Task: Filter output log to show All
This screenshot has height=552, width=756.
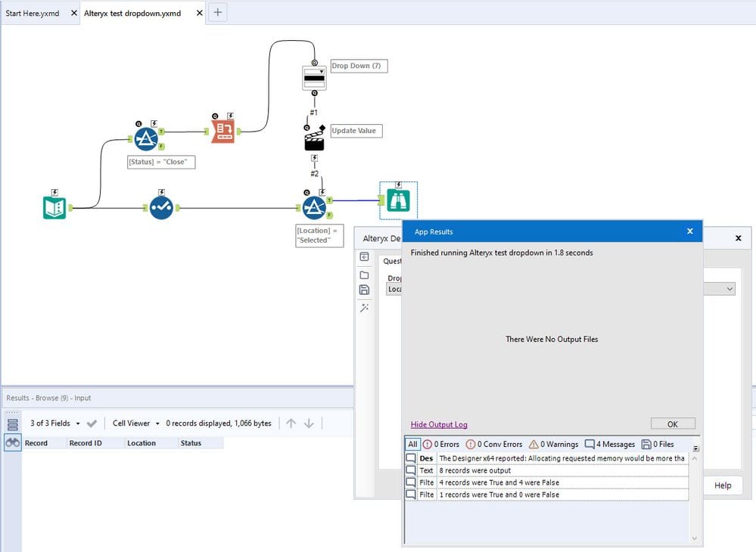Action: (412, 444)
